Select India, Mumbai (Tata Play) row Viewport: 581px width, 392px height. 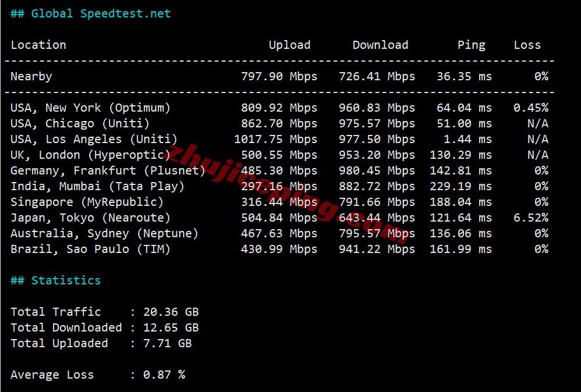coord(280,186)
